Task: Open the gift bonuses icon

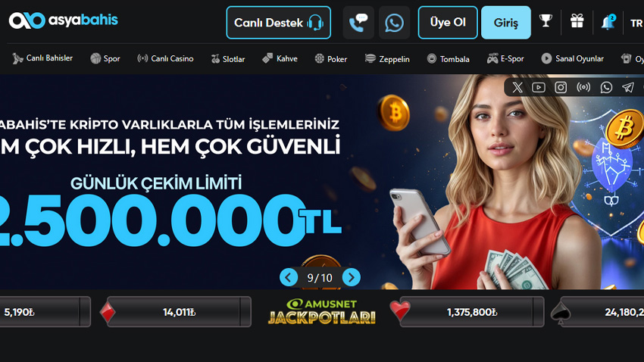Action: (577, 21)
